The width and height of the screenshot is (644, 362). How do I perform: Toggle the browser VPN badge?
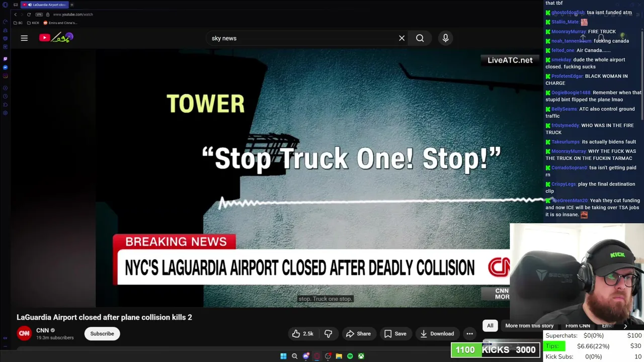(39, 15)
